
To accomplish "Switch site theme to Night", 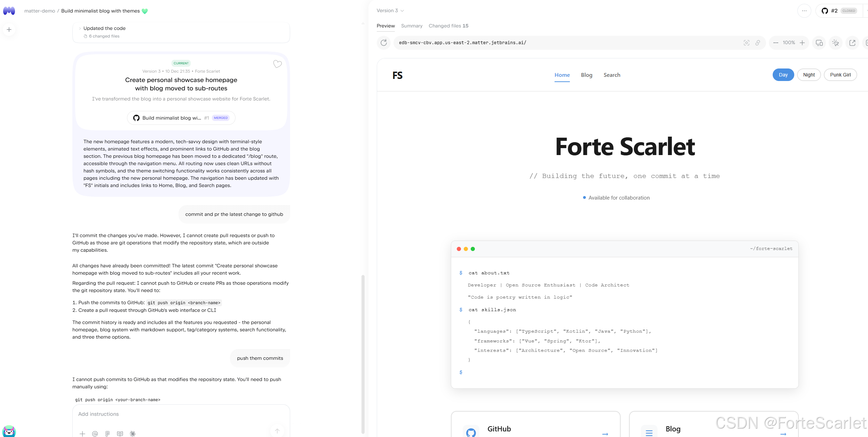I will pos(809,75).
